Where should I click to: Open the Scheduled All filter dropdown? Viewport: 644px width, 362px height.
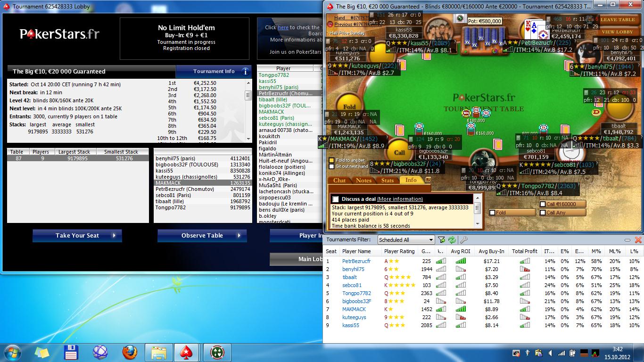tap(405, 240)
